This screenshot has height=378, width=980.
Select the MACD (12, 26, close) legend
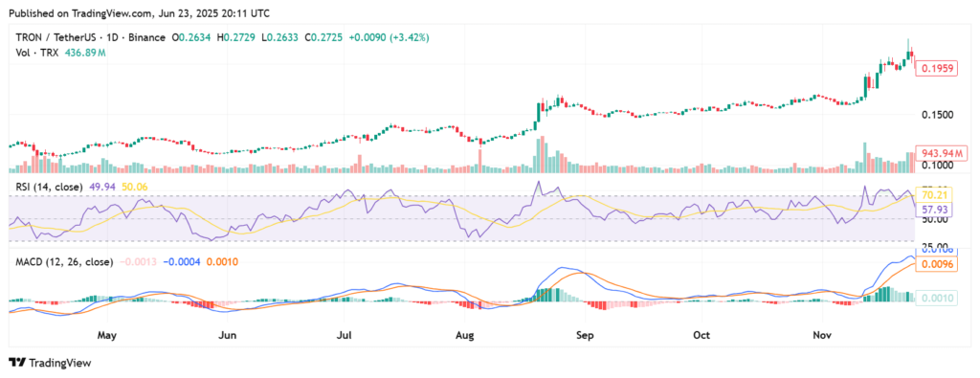pos(64,262)
